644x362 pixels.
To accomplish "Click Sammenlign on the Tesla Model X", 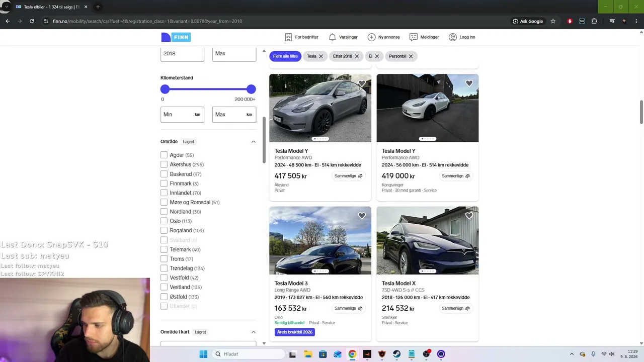I will 455,308.
